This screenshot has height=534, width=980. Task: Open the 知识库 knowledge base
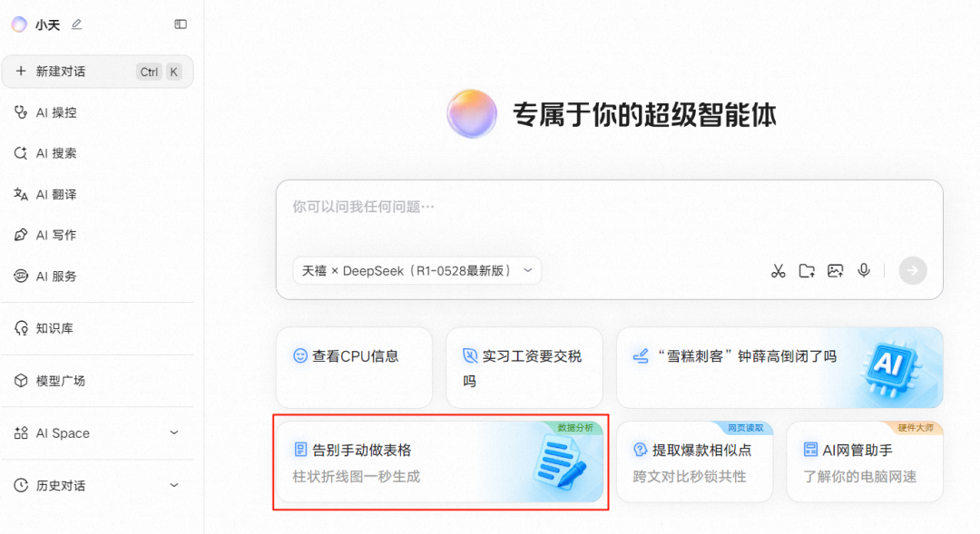coord(54,328)
